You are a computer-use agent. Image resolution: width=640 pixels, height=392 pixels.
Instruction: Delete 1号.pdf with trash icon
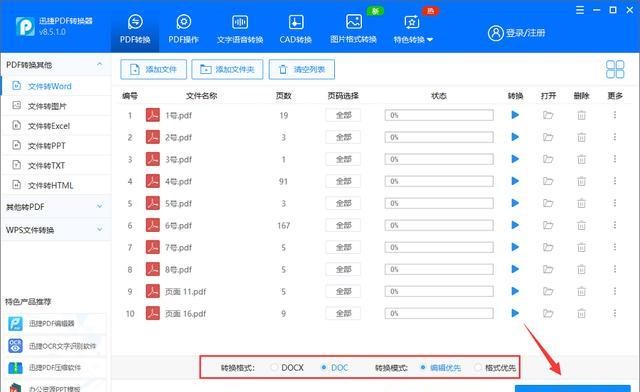(x=581, y=115)
